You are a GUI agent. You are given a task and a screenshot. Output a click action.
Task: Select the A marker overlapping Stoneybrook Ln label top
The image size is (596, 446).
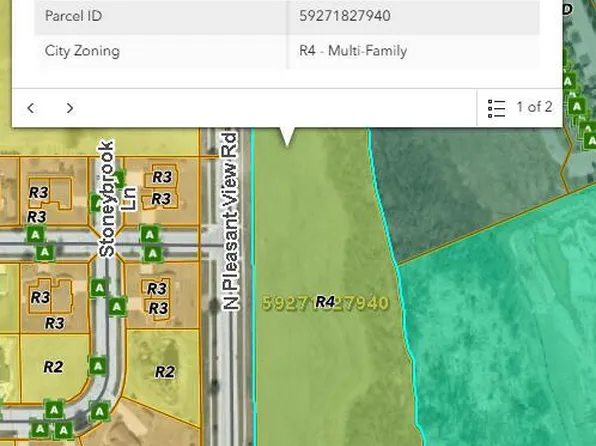[119, 178]
